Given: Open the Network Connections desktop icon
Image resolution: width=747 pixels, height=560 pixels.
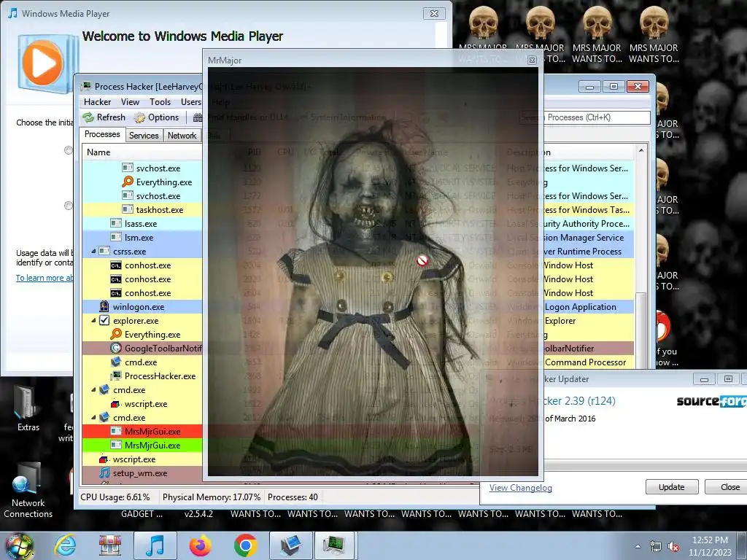Looking at the screenshot, I should [x=26, y=478].
